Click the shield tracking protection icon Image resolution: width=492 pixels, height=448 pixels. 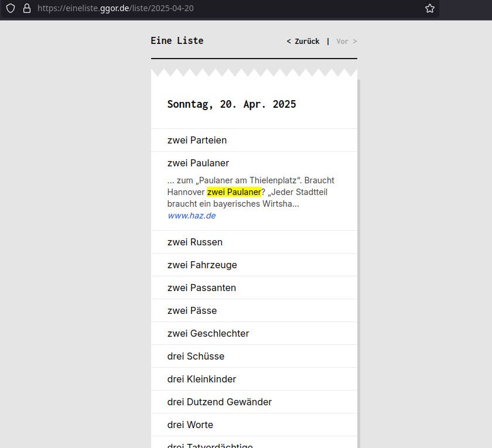point(11,8)
